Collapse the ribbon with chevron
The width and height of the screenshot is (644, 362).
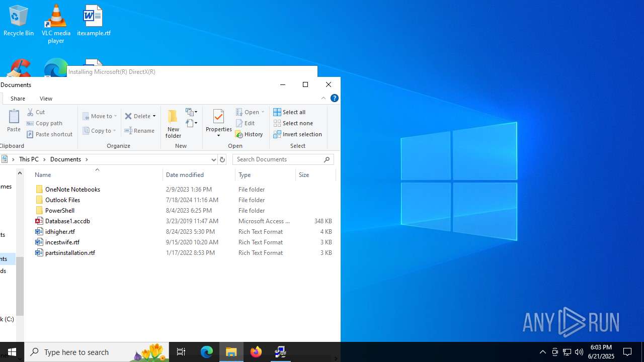point(324,98)
